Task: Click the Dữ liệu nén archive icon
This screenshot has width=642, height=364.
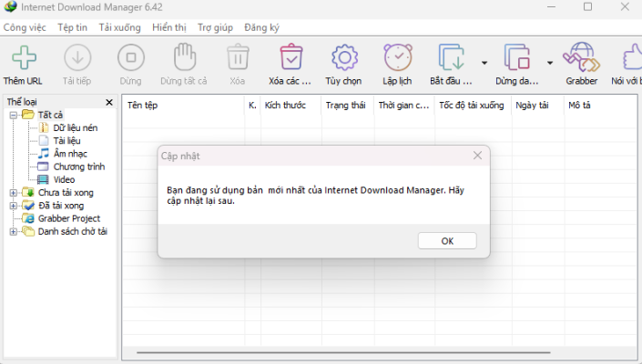Action: (x=44, y=127)
